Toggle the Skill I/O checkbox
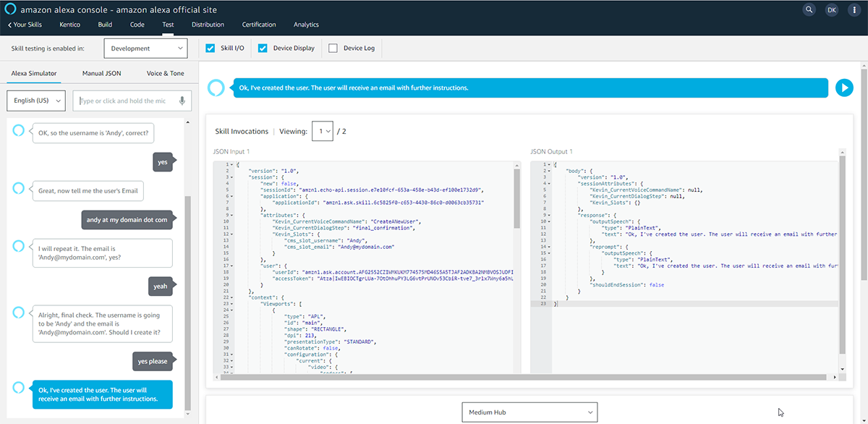The width and height of the screenshot is (868, 424). pyautogui.click(x=210, y=48)
